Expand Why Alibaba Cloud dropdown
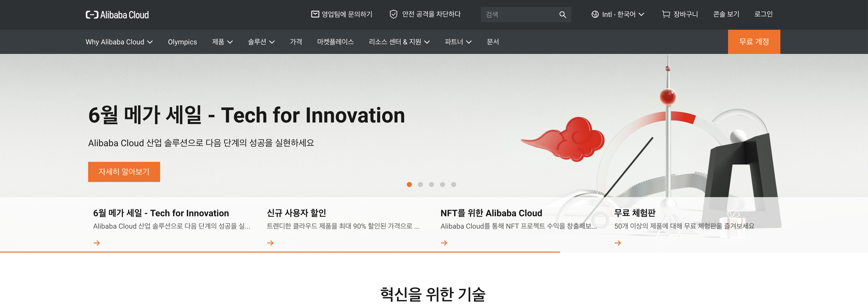The height and width of the screenshot is (306, 868). pyautogui.click(x=119, y=42)
